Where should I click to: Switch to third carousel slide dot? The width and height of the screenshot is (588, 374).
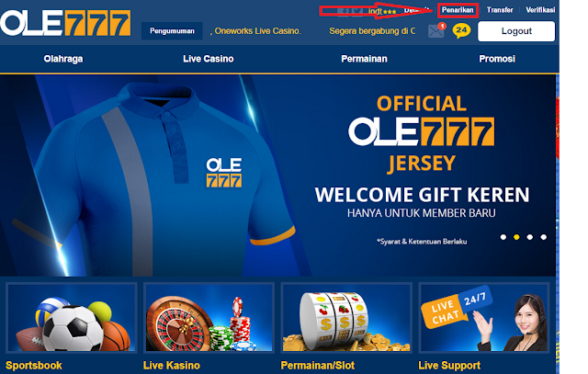(x=530, y=237)
